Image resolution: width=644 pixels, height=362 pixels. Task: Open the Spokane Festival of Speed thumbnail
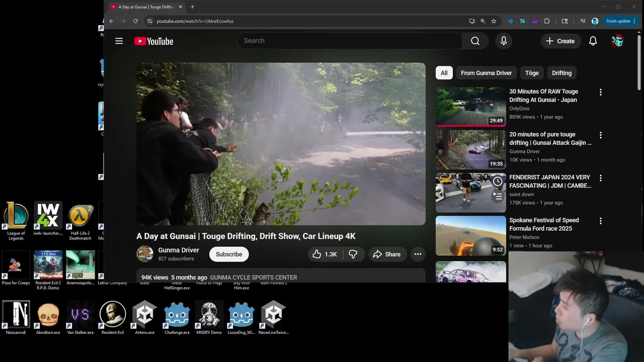pyautogui.click(x=471, y=236)
